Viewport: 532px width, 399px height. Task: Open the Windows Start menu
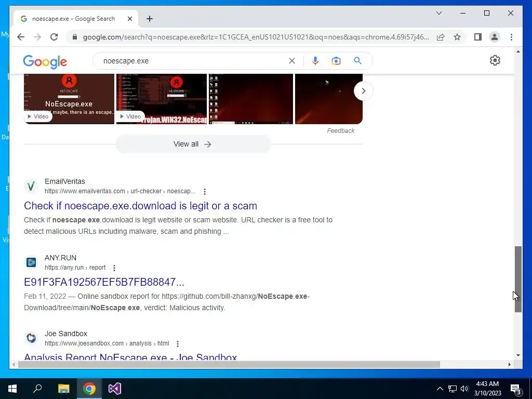click(x=12, y=389)
